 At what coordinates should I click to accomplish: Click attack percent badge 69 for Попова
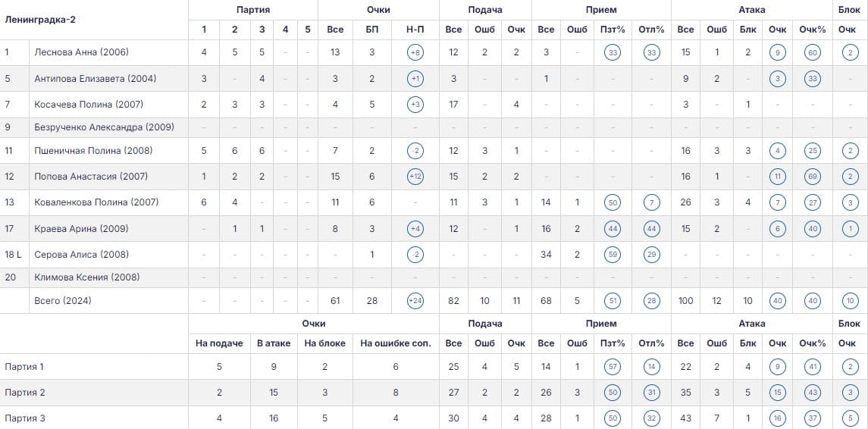[x=812, y=177]
